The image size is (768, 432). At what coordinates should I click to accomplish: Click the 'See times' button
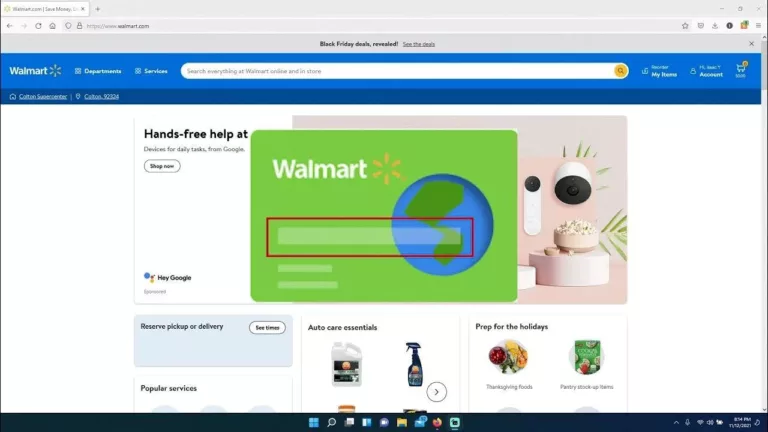click(267, 327)
